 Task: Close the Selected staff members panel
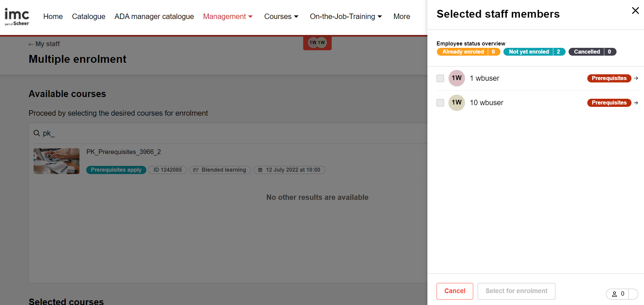[x=635, y=11]
